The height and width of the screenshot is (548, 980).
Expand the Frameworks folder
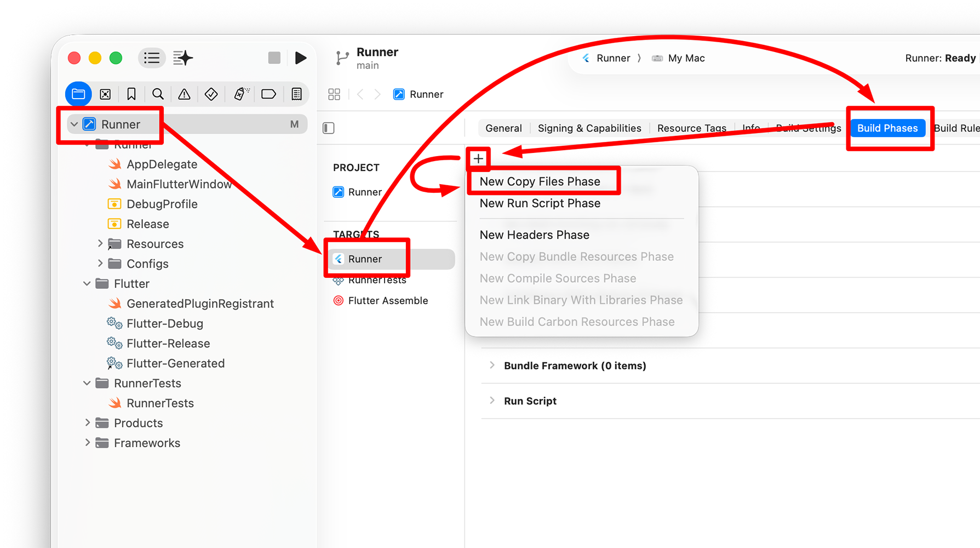pos(87,443)
